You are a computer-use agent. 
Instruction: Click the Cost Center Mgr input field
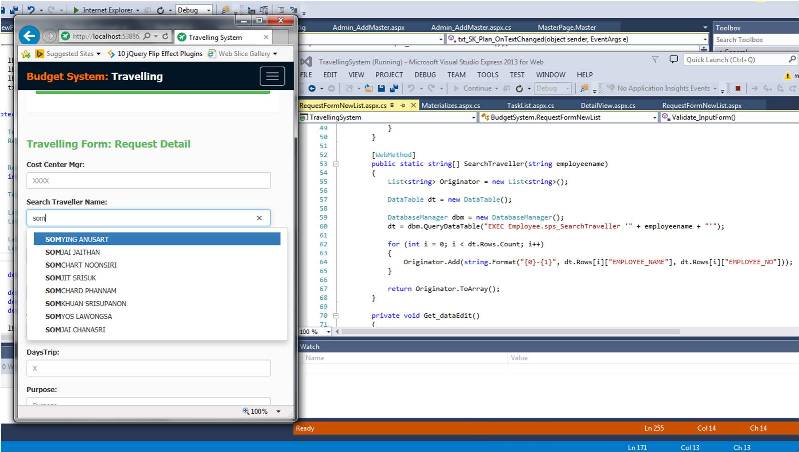click(x=148, y=181)
